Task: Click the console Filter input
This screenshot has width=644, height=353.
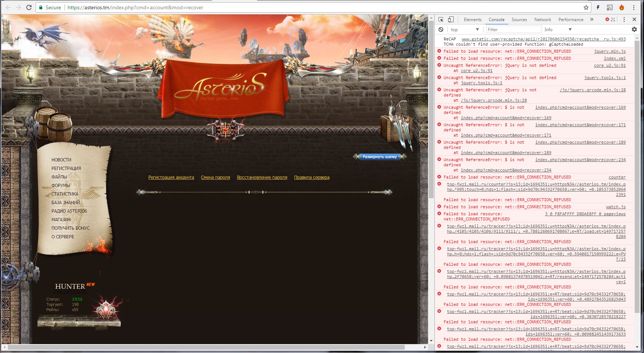Action: click(514, 30)
